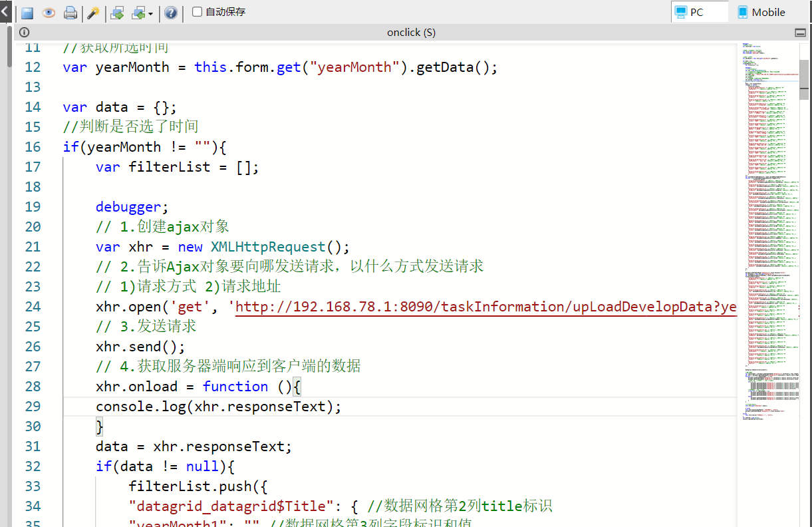Click the blue floppy disk save icon
This screenshot has width=812, height=527.
click(27, 13)
